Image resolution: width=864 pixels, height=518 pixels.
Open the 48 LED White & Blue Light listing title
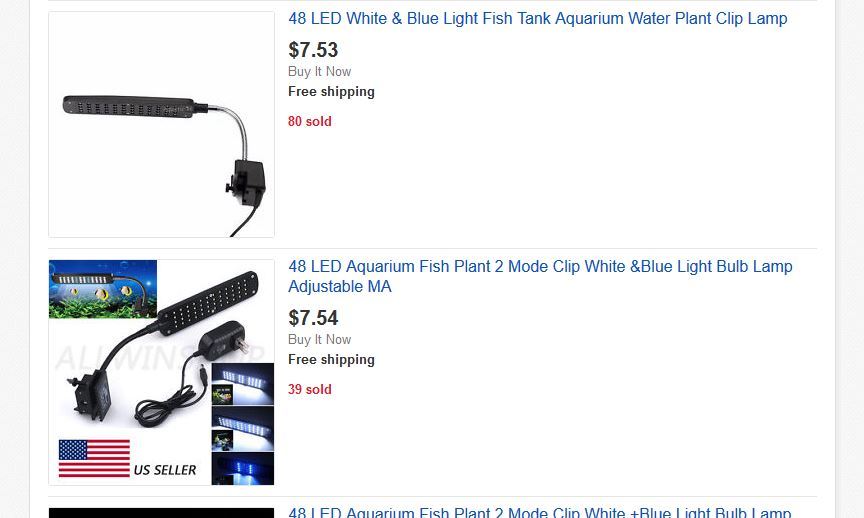coord(537,19)
